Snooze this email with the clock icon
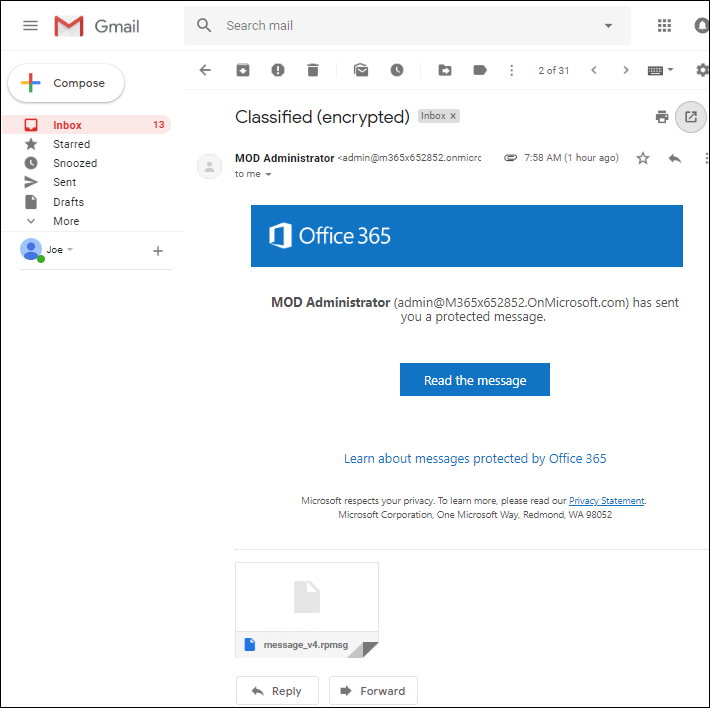 (x=397, y=70)
